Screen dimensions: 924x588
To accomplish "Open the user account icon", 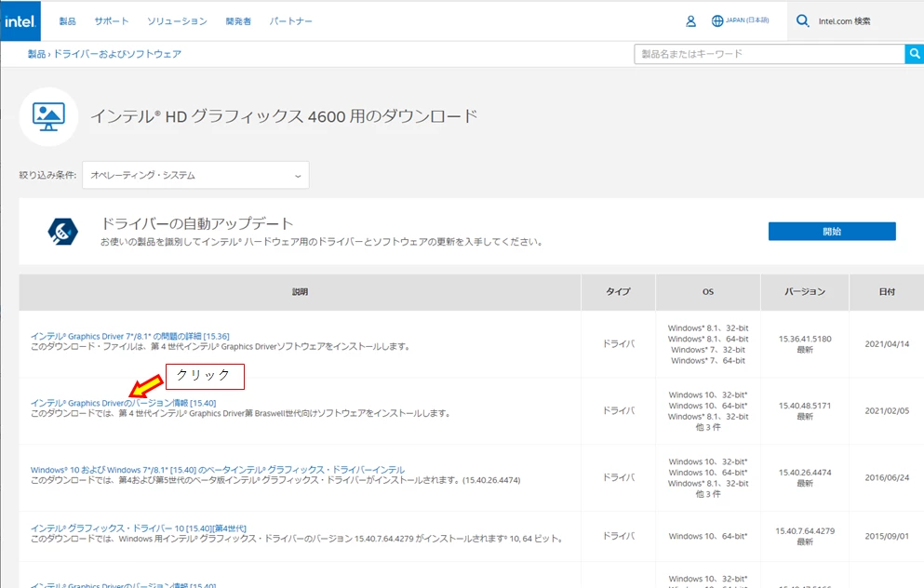I will [x=690, y=21].
